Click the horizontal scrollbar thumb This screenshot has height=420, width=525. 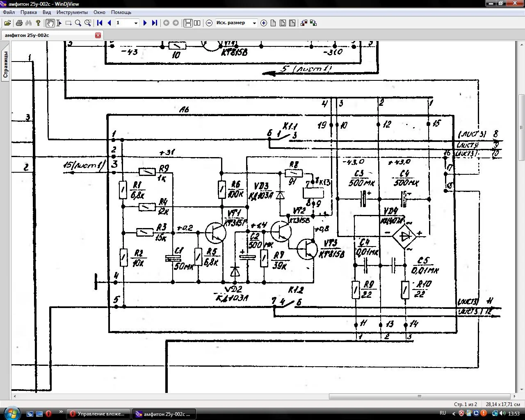[x=419, y=396]
